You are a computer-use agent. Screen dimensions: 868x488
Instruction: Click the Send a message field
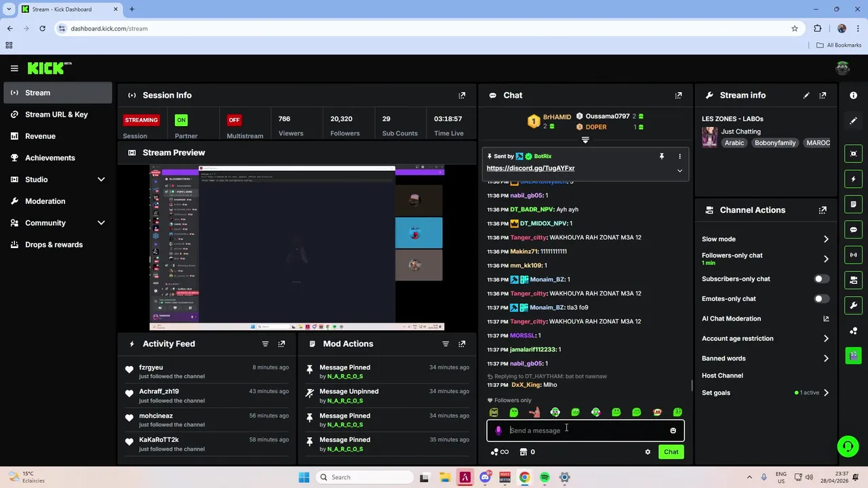click(585, 430)
